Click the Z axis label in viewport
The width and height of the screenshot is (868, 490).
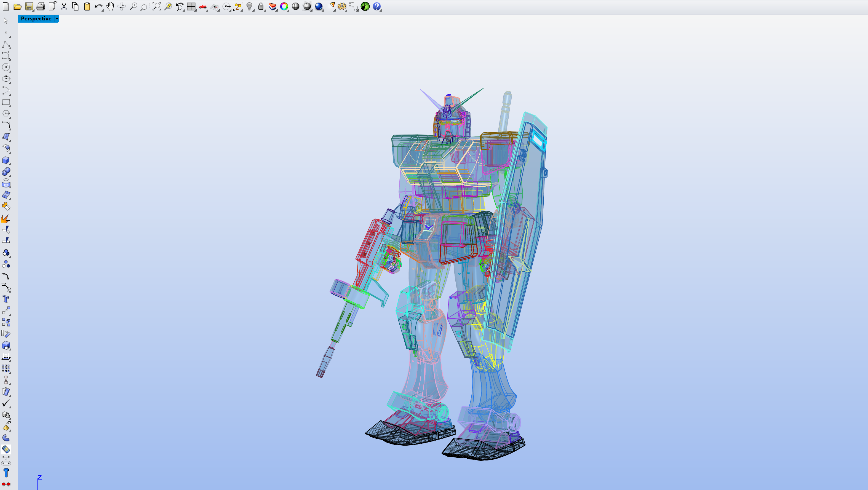[39, 477]
